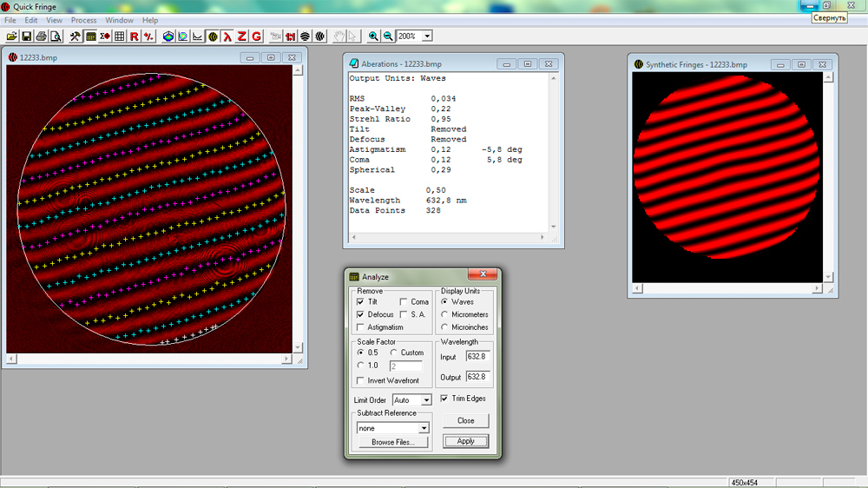Select the Micrometers display unit

point(444,314)
